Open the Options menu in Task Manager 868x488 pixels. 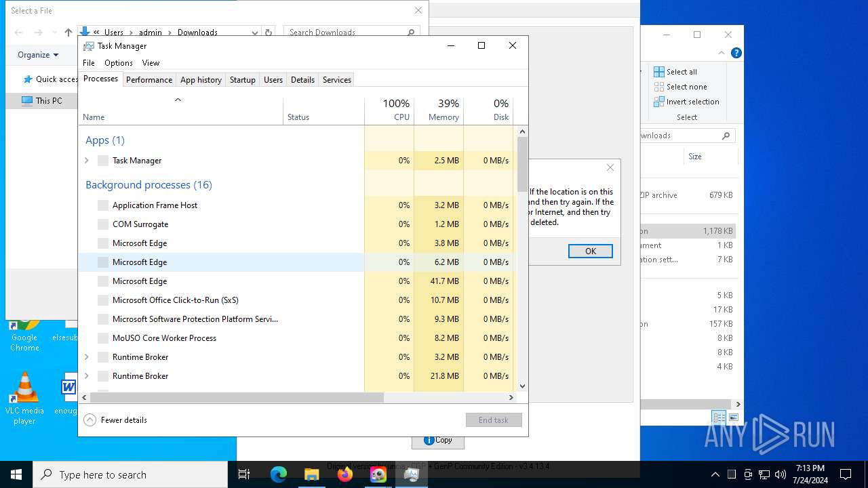pos(119,62)
